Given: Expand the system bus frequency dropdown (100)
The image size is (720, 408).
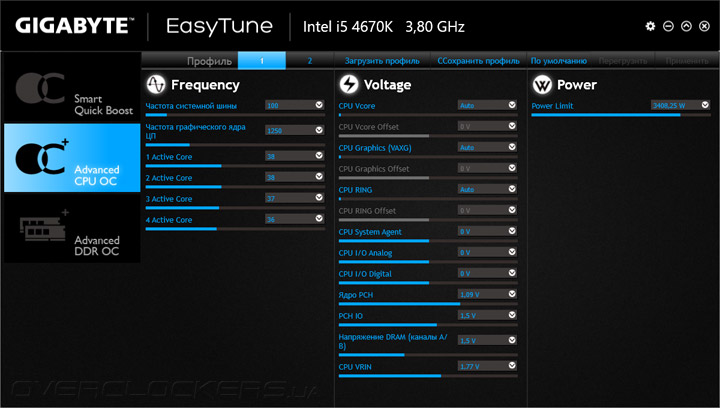Looking at the screenshot, I should tap(319, 105).
